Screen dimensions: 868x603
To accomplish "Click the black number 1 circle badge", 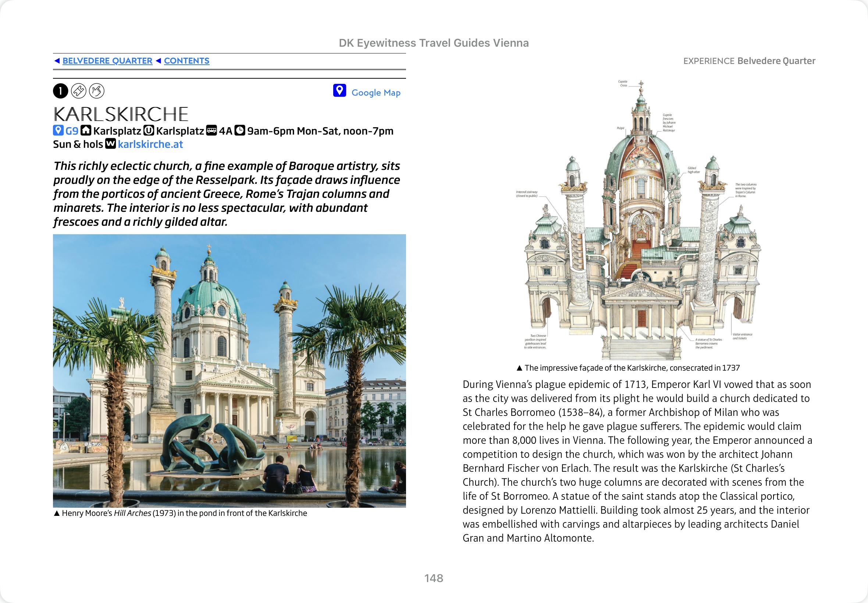I will click(60, 91).
